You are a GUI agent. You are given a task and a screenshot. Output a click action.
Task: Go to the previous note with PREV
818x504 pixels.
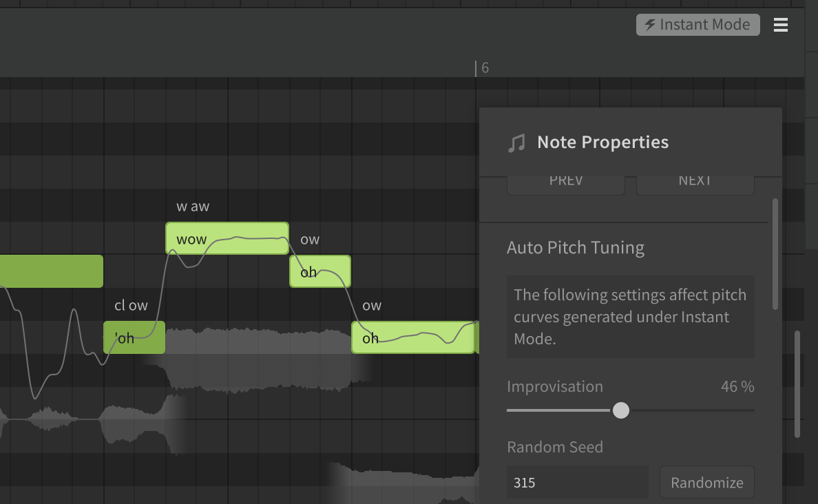tap(565, 182)
